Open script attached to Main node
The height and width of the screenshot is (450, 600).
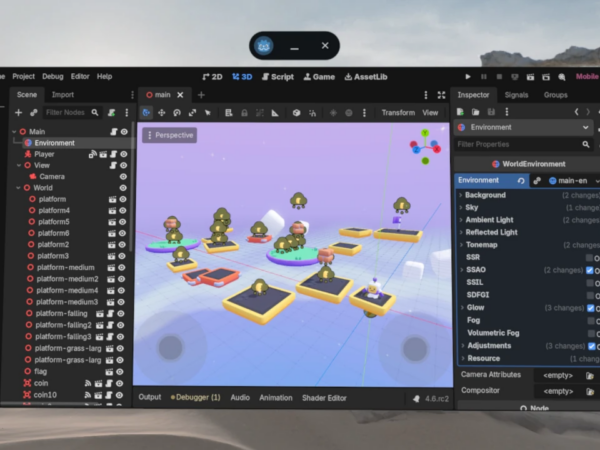(x=110, y=132)
